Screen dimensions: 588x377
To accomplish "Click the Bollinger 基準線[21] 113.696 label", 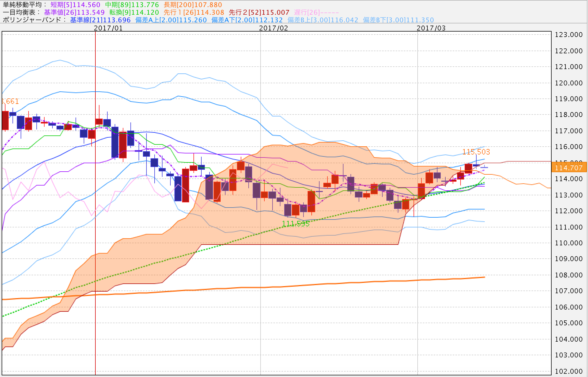I will point(100,20).
